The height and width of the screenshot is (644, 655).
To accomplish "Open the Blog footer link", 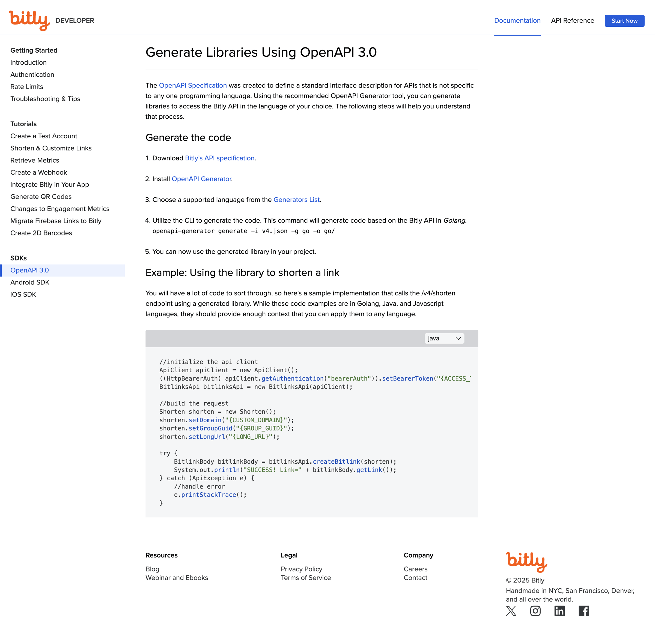I will [x=152, y=569].
